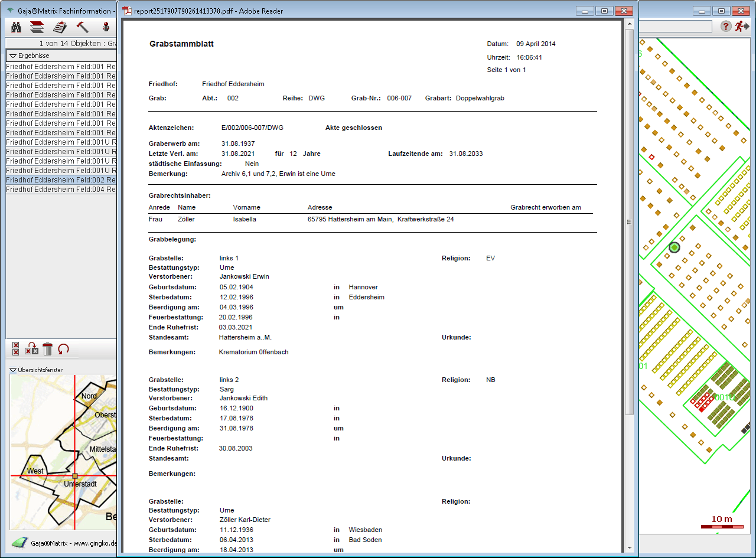Open the map layers stack icon
The image size is (756, 558).
[37, 27]
